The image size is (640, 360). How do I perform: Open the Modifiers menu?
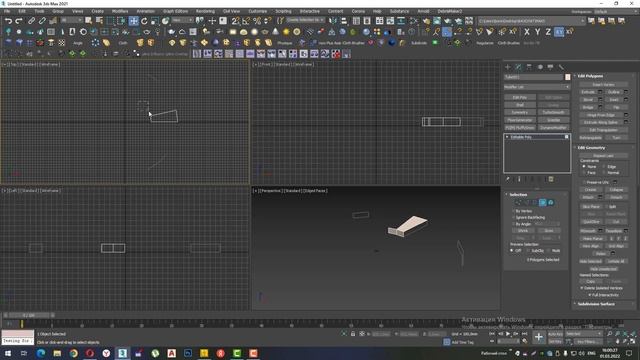point(120,11)
